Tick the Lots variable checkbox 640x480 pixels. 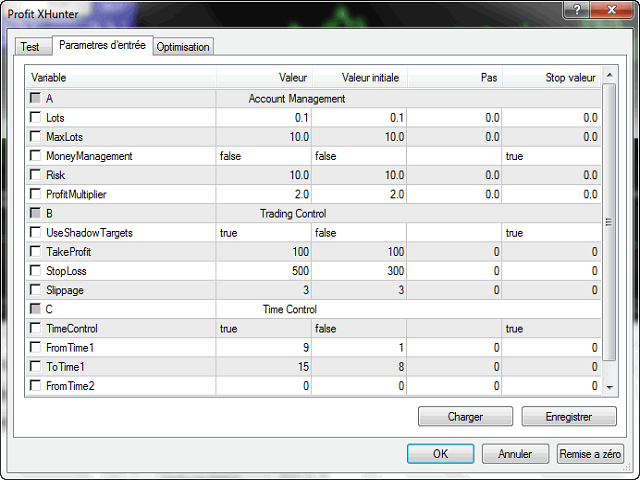pyautogui.click(x=36, y=118)
